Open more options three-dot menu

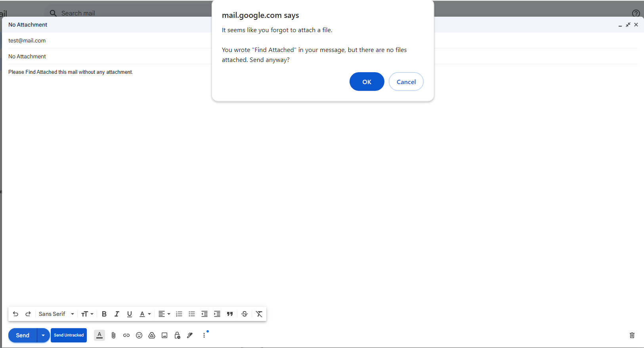pyautogui.click(x=204, y=335)
